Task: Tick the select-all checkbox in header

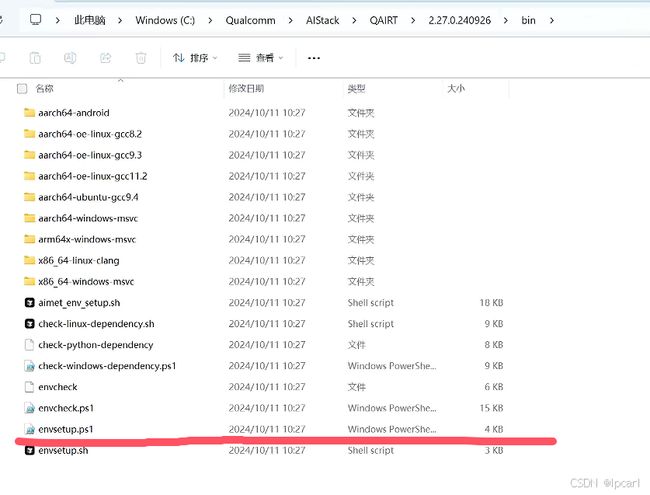Action: [x=22, y=88]
